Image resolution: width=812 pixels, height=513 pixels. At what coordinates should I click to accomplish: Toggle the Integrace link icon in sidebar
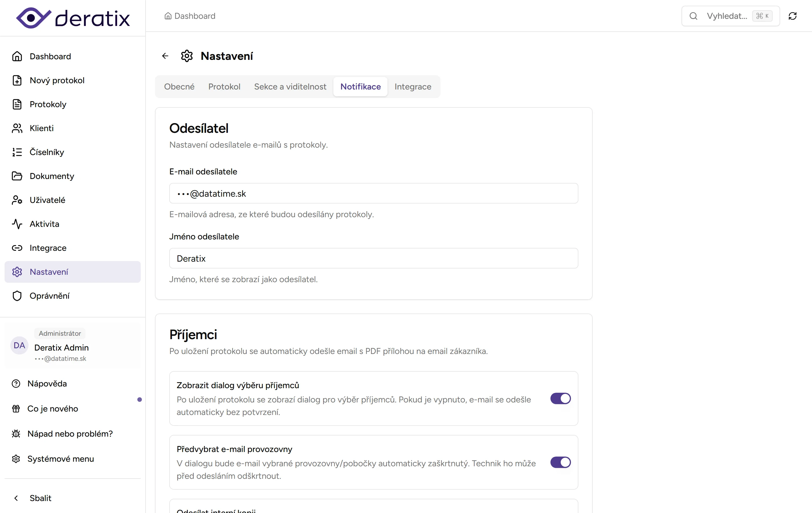pos(17,248)
